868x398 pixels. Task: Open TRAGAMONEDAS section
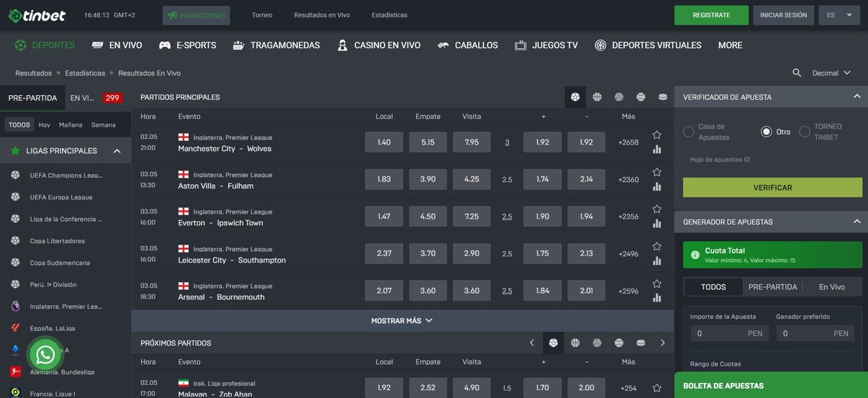276,45
